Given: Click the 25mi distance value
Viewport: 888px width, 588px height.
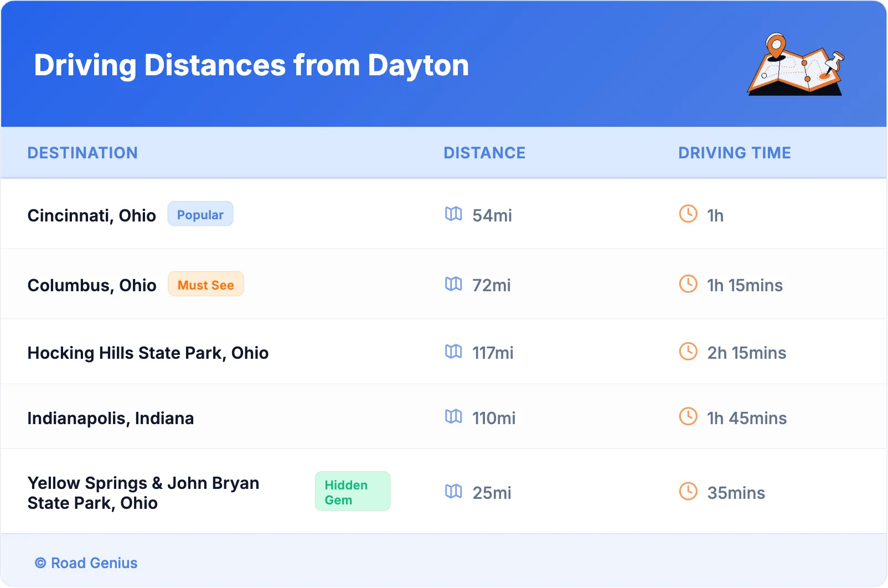Looking at the screenshot, I should pyautogui.click(x=492, y=493).
